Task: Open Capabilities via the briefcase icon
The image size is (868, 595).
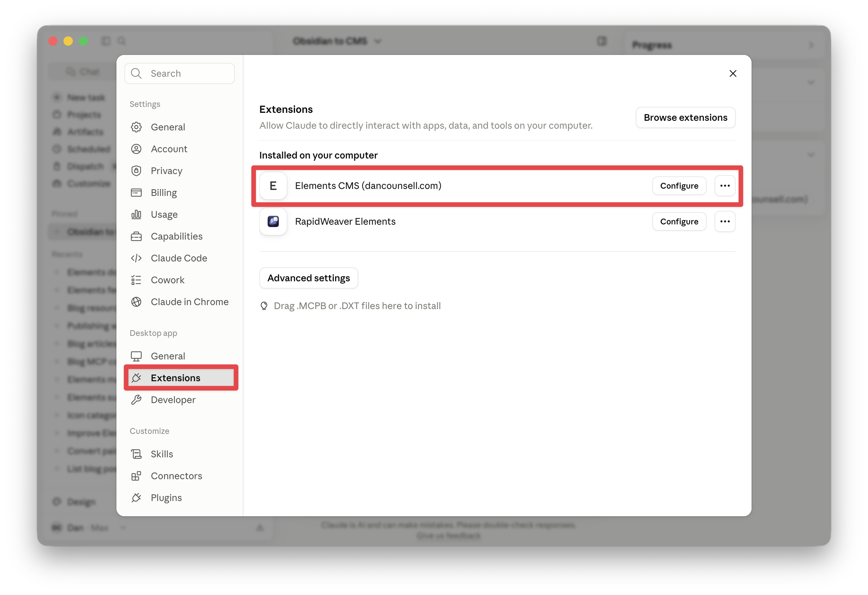Action: coord(136,236)
